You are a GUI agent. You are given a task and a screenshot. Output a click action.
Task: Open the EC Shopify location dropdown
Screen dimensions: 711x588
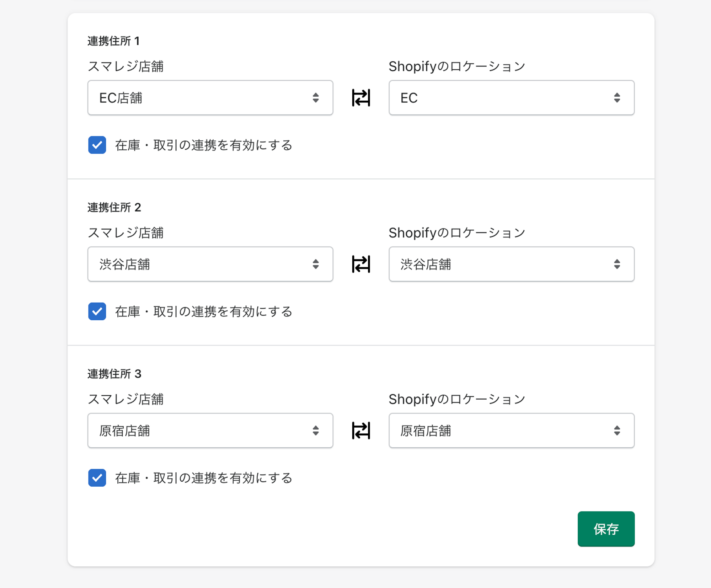(x=512, y=98)
